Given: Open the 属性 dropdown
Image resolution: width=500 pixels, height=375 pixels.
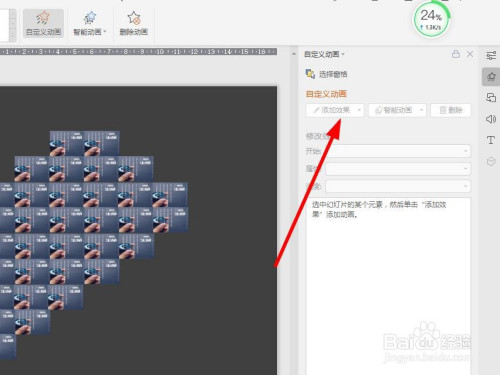Looking at the screenshot, I should (x=398, y=169).
